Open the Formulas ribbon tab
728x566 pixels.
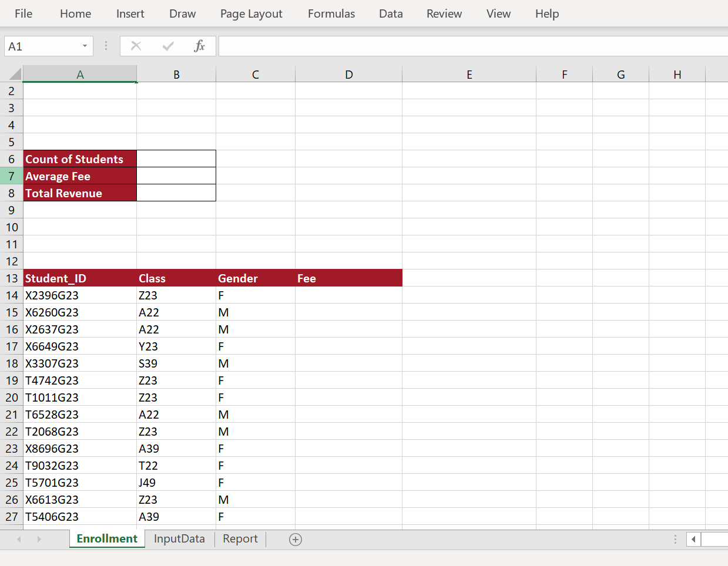[331, 14]
